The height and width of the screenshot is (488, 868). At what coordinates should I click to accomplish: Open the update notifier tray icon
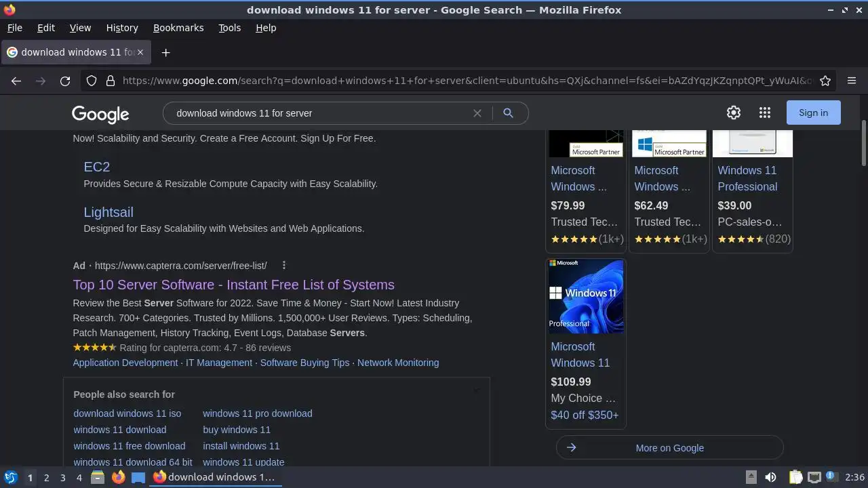click(x=831, y=477)
